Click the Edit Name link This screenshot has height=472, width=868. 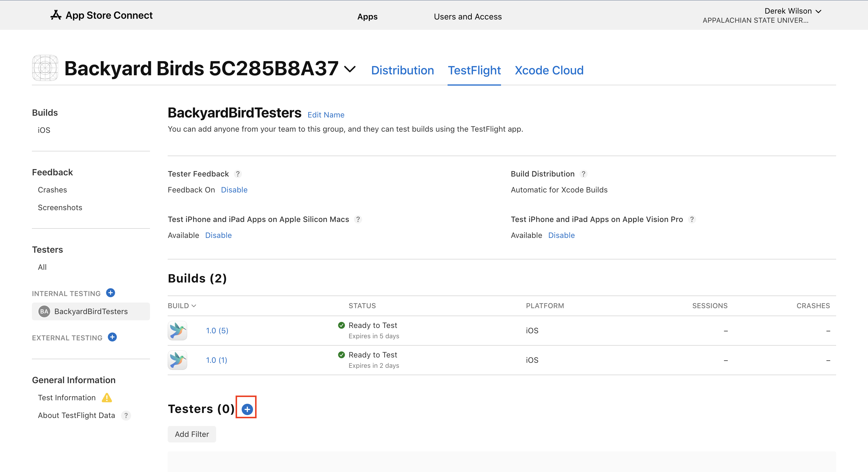tap(326, 115)
